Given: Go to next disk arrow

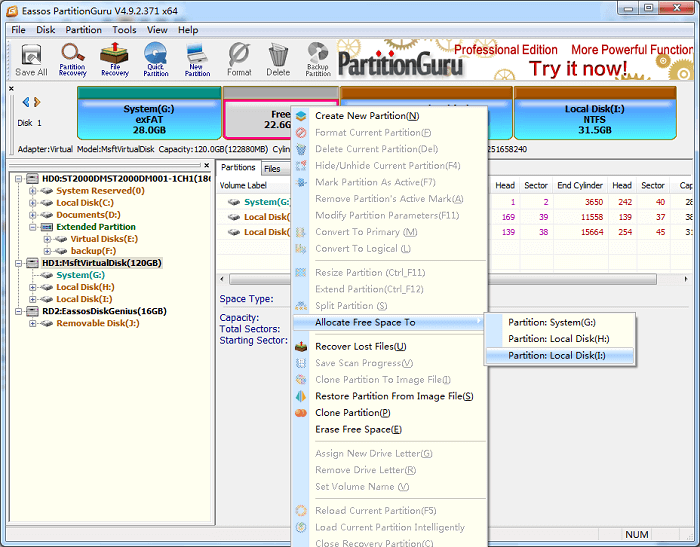Looking at the screenshot, I should point(37,102).
